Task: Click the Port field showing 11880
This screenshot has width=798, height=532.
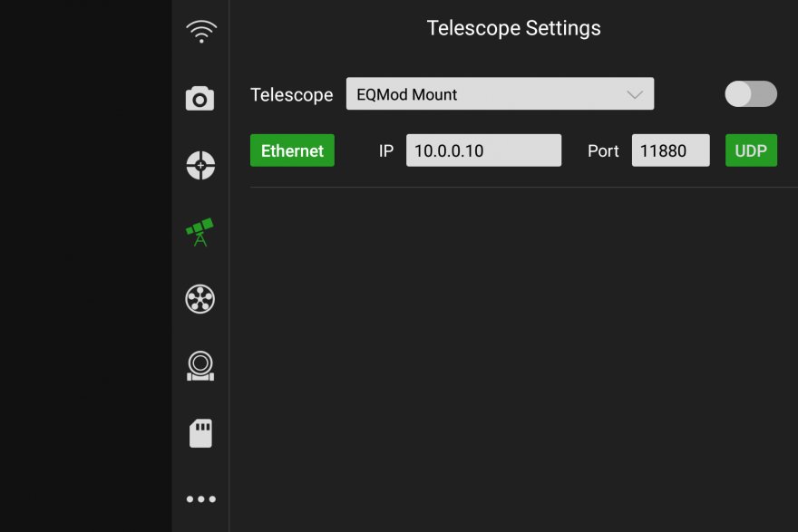Action: 670,150
